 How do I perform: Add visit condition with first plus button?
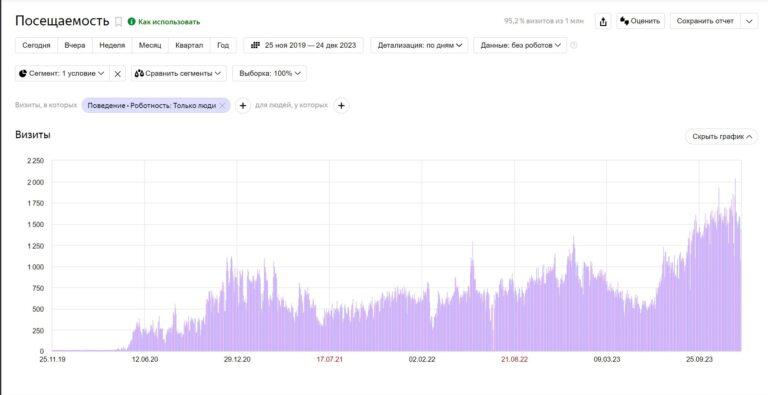click(243, 105)
